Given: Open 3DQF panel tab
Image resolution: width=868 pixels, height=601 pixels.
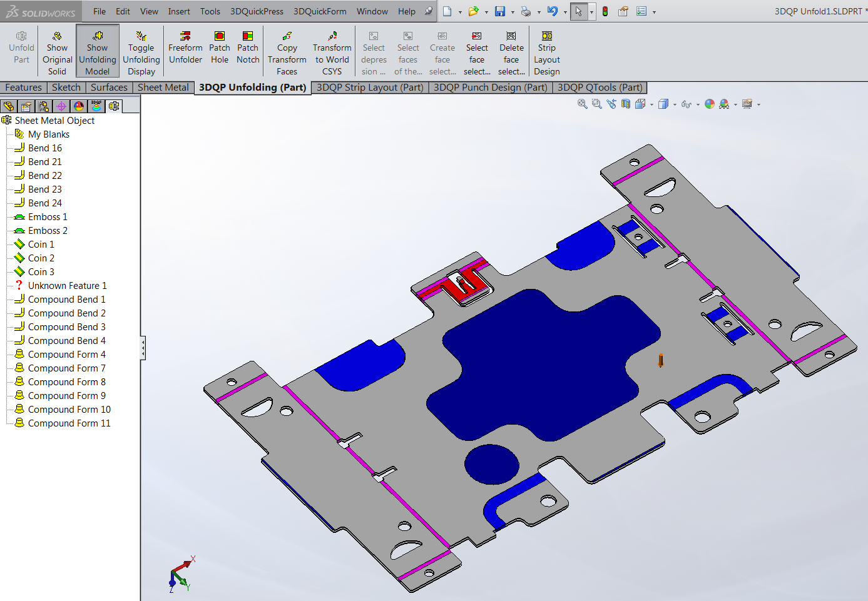Looking at the screenshot, I should click(96, 106).
